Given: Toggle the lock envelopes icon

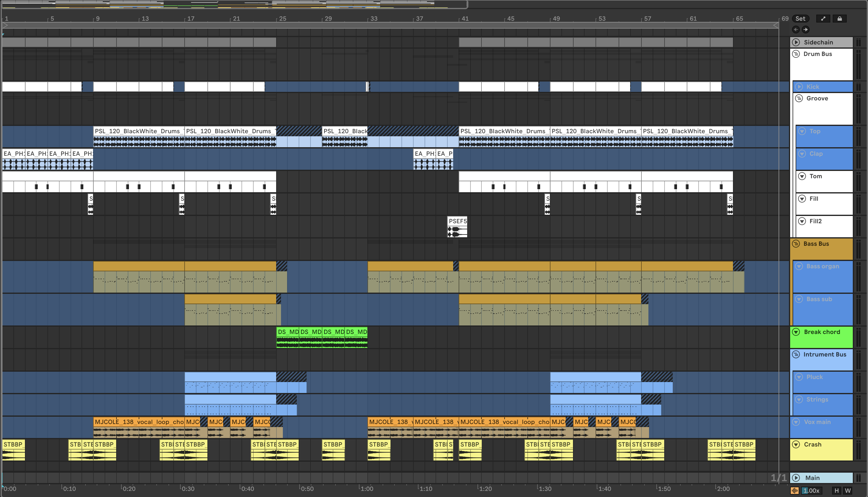Looking at the screenshot, I should 839,19.
